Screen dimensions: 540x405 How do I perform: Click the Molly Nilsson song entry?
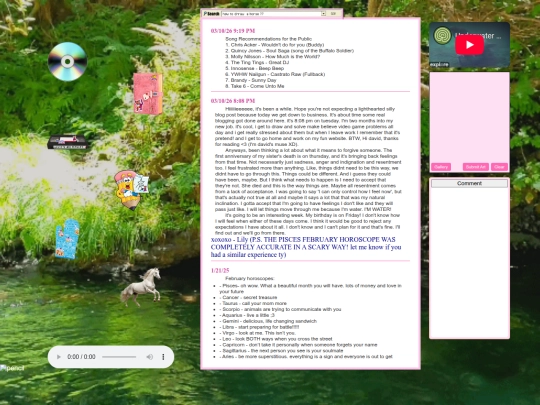[x=272, y=56]
